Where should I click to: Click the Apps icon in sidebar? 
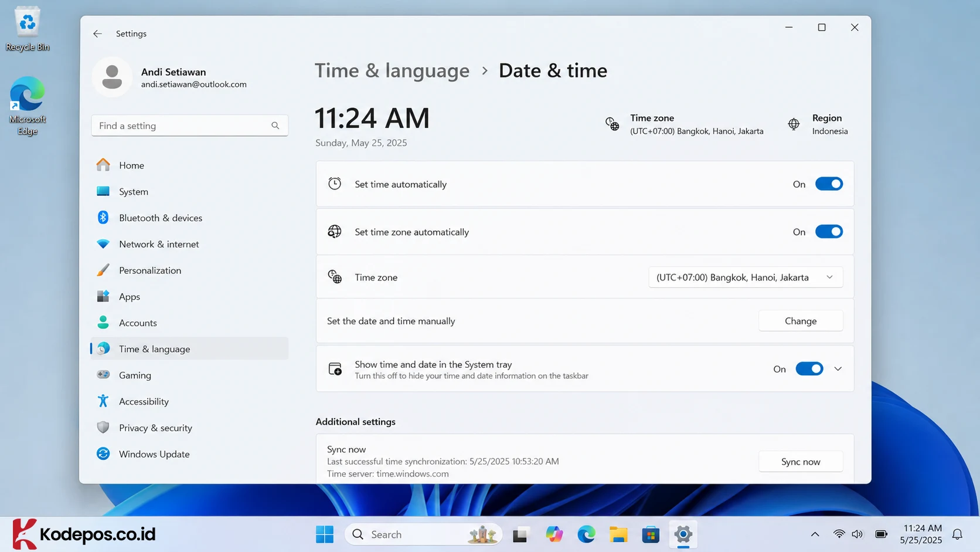pos(103,296)
